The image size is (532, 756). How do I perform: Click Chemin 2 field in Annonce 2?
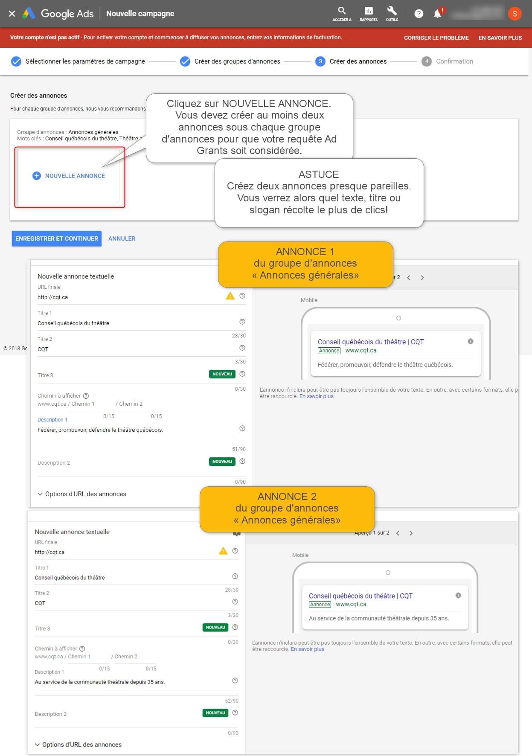coord(135,657)
